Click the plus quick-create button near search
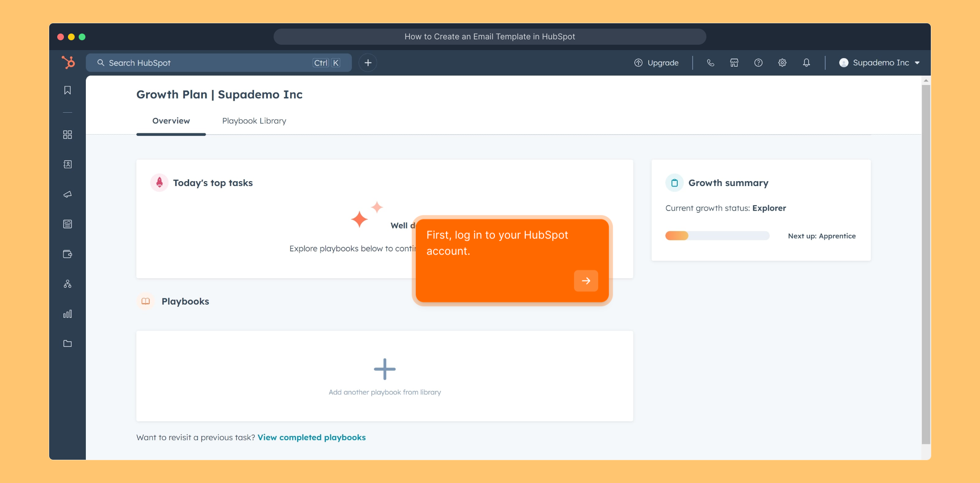Image resolution: width=980 pixels, height=483 pixels. (368, 63)
